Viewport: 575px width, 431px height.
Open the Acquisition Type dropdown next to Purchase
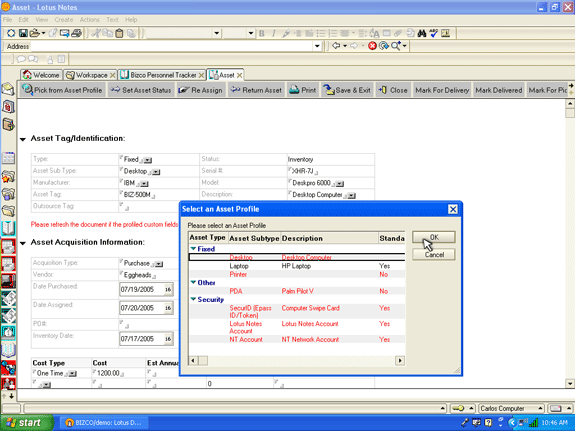(x=158, y=264)
